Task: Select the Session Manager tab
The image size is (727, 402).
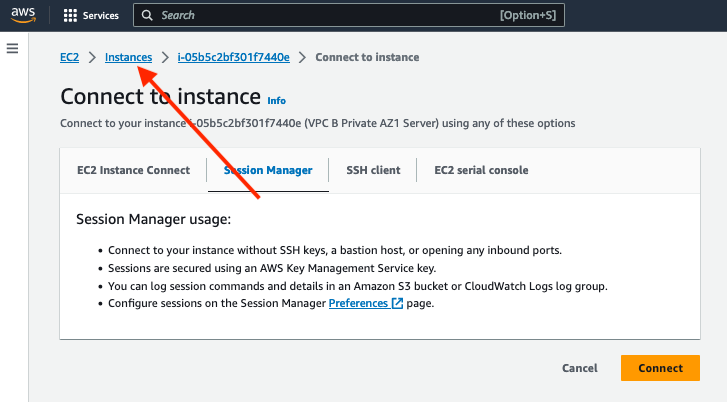Action: point(268,170)
